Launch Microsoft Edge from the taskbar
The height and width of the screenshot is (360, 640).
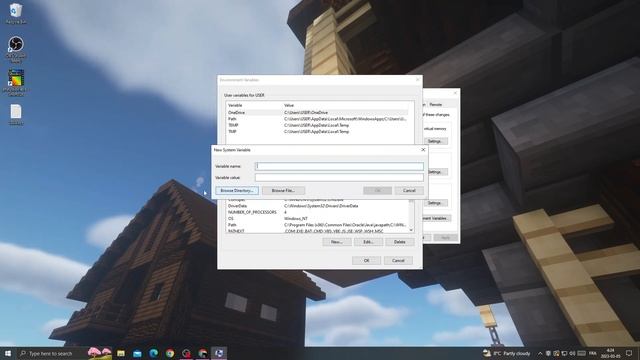coord(153,353)
